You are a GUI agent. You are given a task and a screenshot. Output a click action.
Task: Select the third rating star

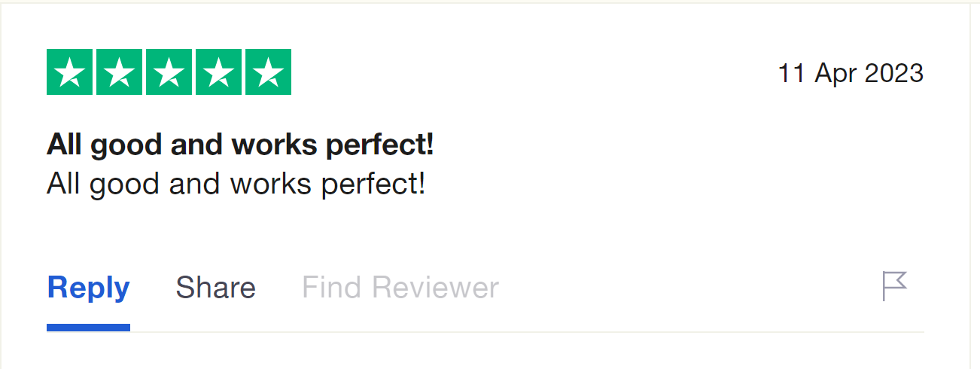pyautogui.click(x=169, y=72)
